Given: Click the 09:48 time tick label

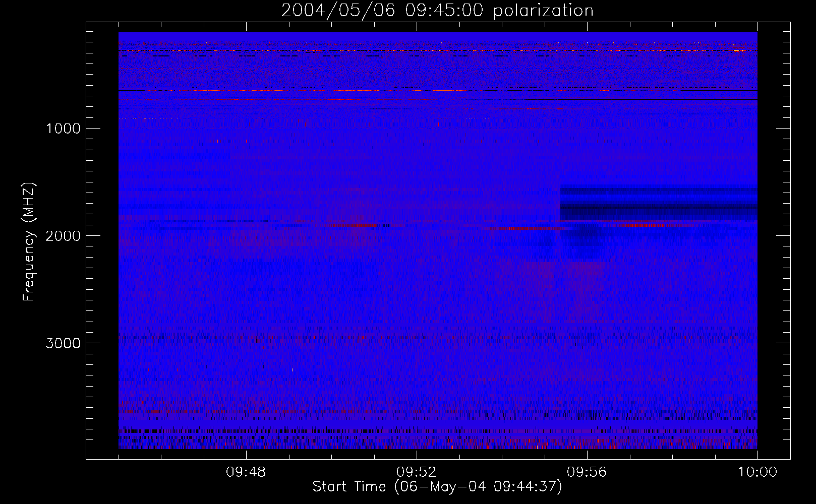Looking at the screenshot, I should click(x=246, y=472).
